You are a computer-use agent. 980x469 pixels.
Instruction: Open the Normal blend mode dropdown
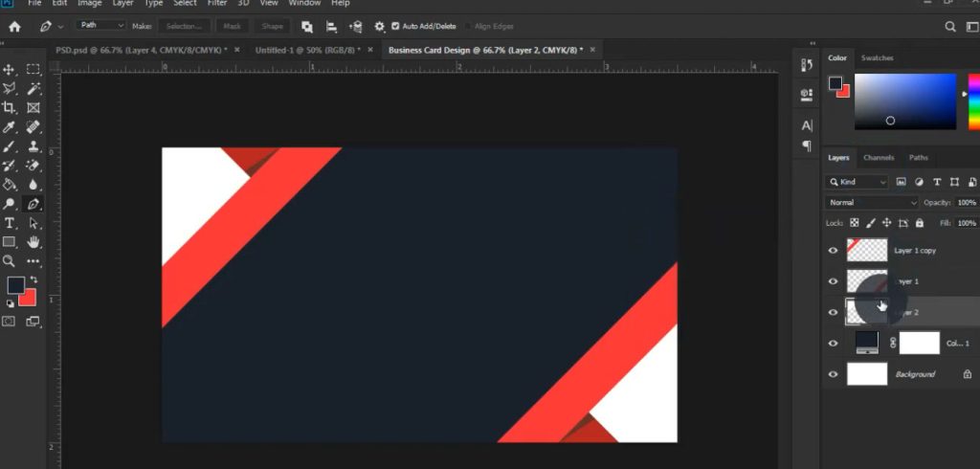click(x=873, y=203)
